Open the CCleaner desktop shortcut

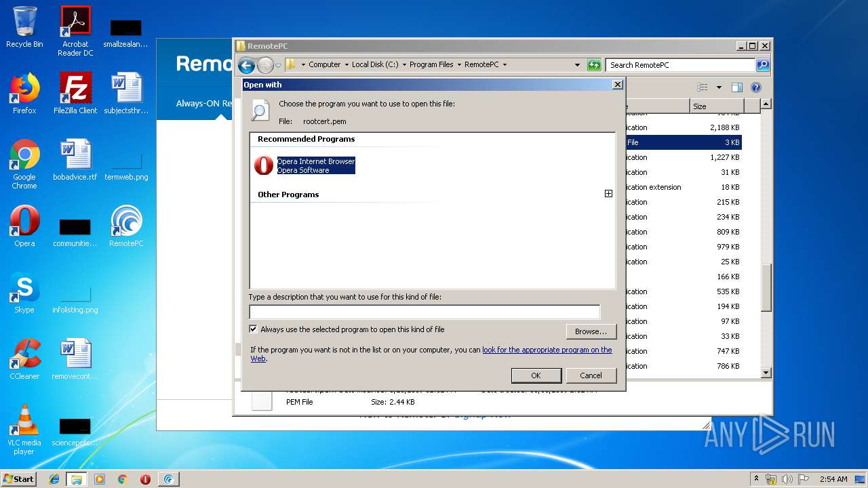(x=24, y=359)
